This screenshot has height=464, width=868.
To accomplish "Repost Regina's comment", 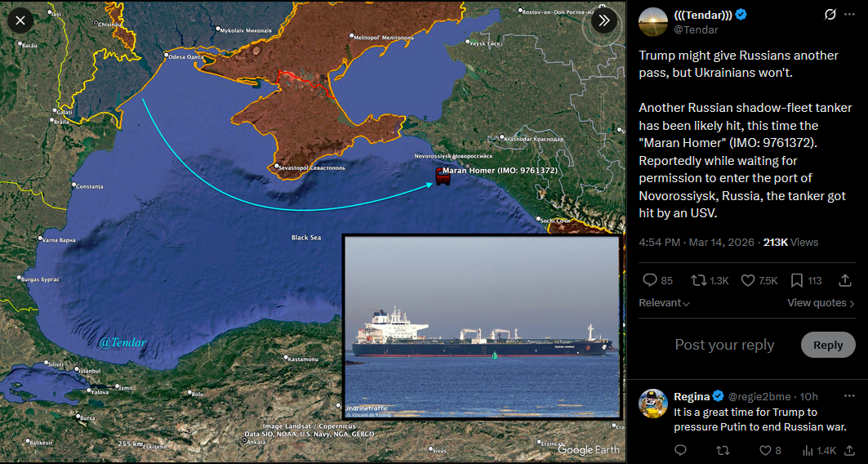I will [x=723, y=450].
